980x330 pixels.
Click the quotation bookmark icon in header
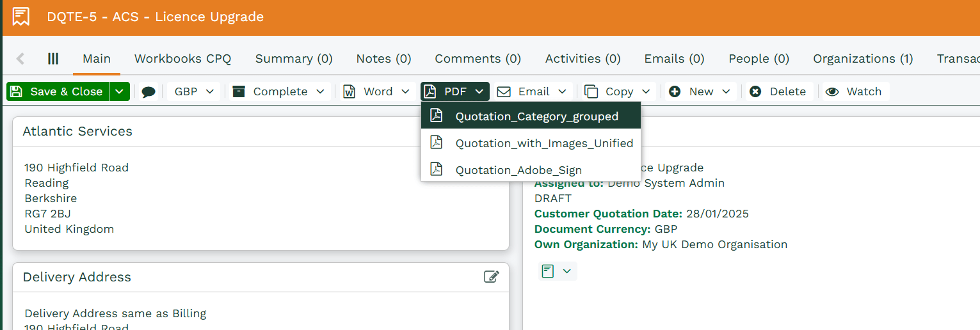point(21,17)
